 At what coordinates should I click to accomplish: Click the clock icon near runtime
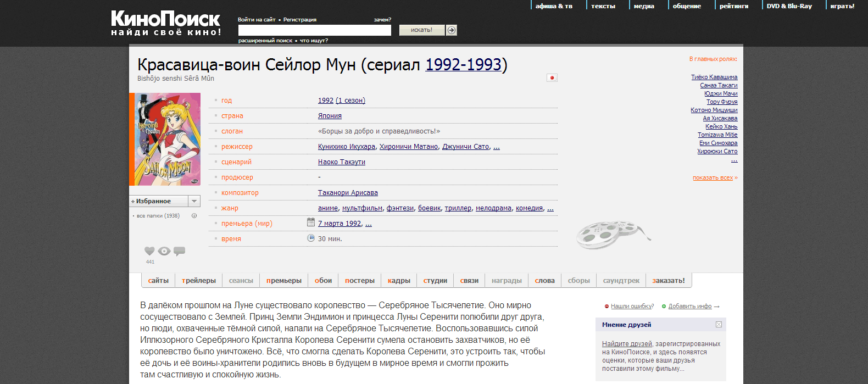310,238
